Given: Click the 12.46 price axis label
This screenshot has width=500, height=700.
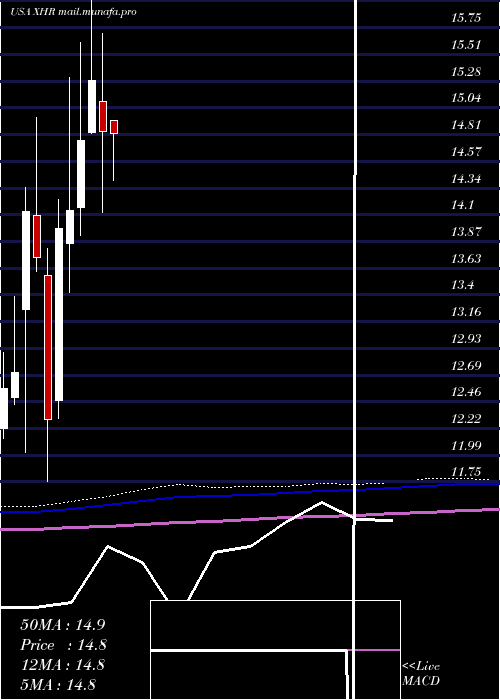Looking at the screenshot, I should (x=466, y=392).
